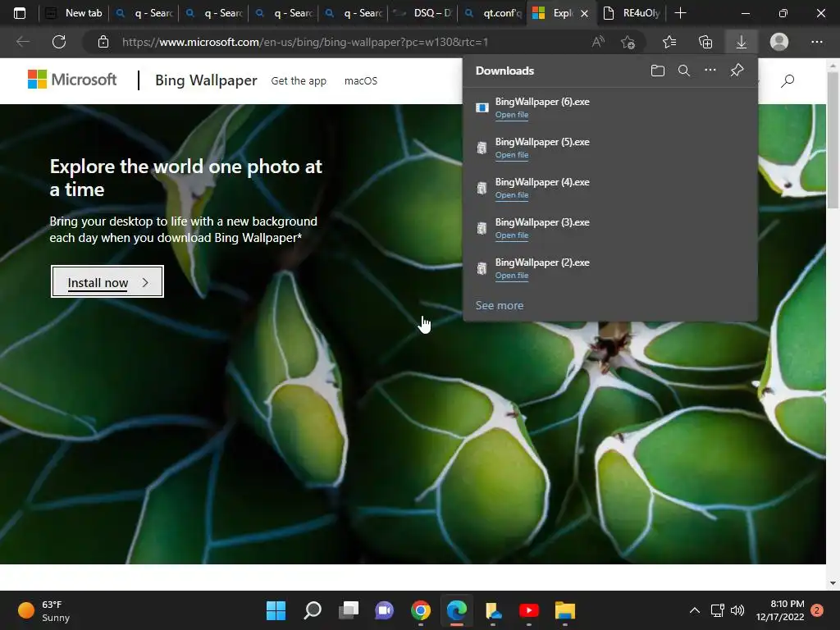Viewport: 840px width, 630px height.
Task: Close the active Explore tab
Action: pyautogui.click(x=584, y=13)
